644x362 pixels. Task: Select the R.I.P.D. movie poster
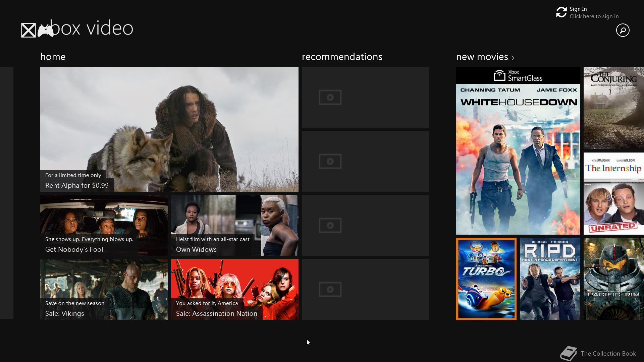point(550,279)
